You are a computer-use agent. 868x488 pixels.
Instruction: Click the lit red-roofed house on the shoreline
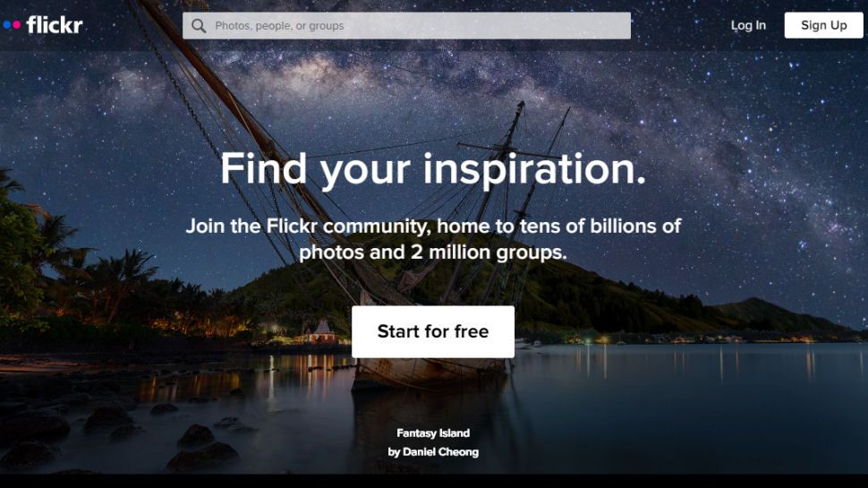[x=323, y=332]
